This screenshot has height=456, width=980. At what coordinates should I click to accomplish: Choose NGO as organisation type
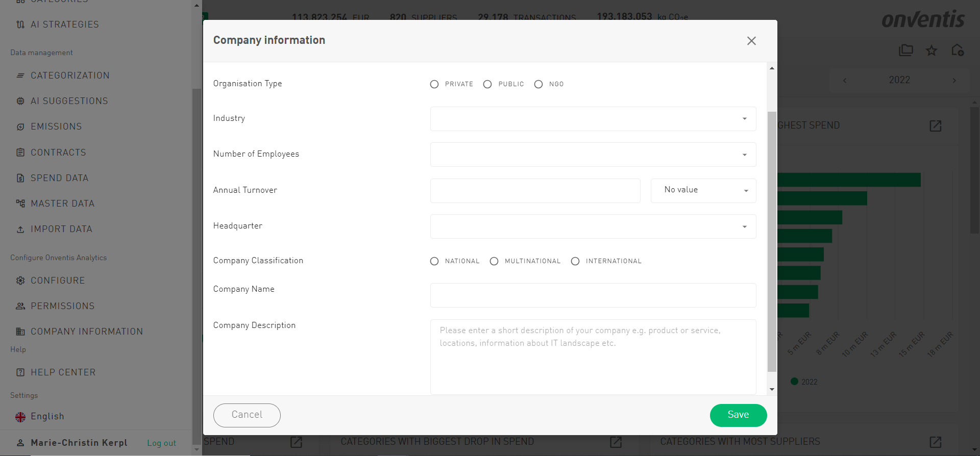click(x=538, y=84)
